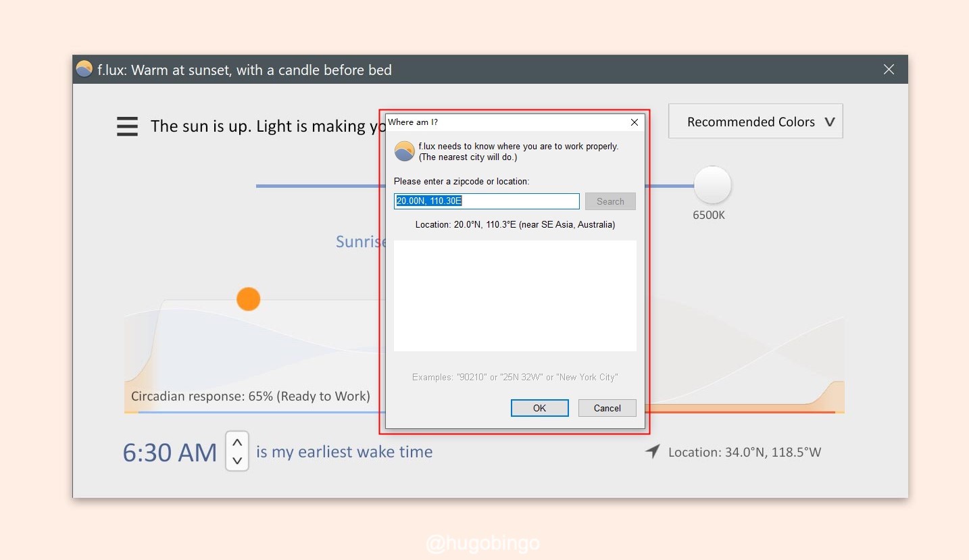Click the 6:30 AM wake time
The height and width of the screenshot is (560, 969).
point(170,453)
